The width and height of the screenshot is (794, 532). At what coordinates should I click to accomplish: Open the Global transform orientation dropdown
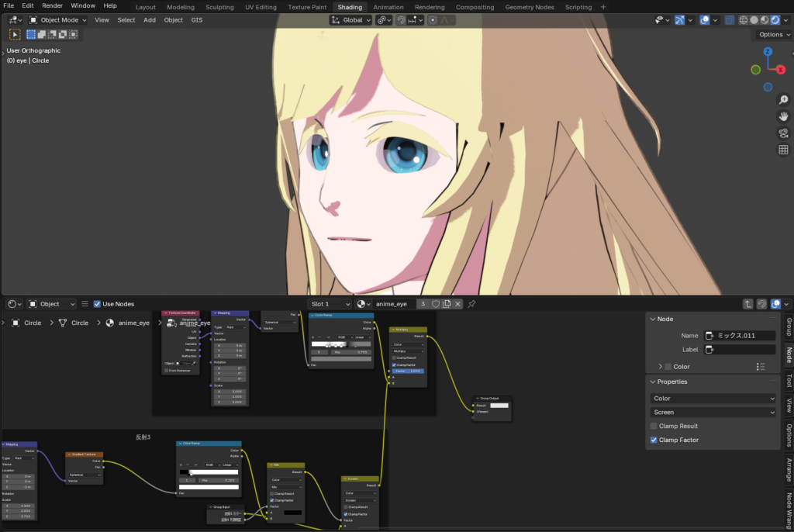click(x=351, y=20)
